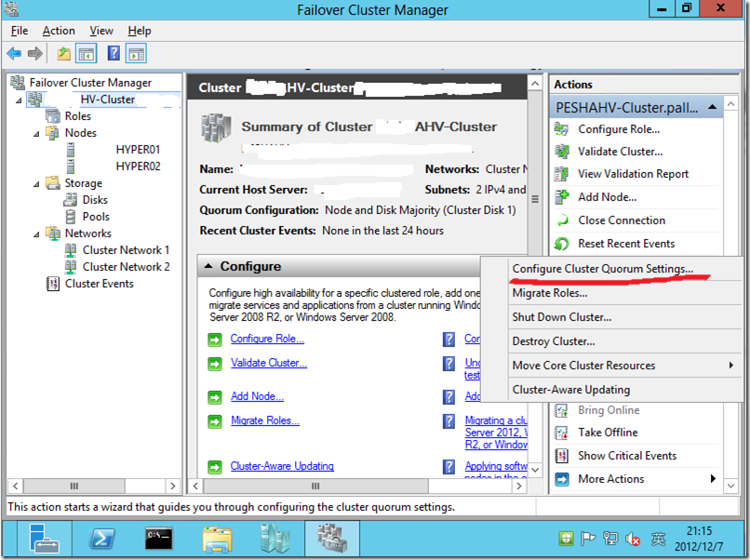The image size is (750, 560).
Task: Collapse PESHAHV-Cluster actions group
Action: (712, 107)
